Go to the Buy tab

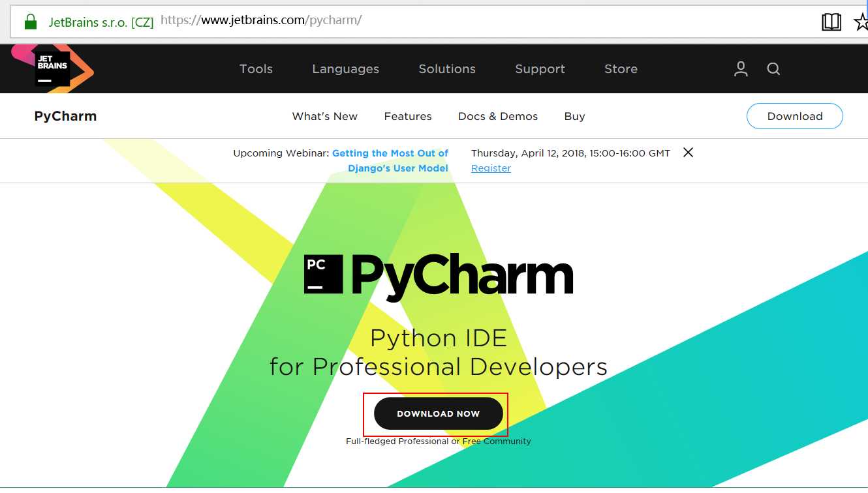coord(574,116)
